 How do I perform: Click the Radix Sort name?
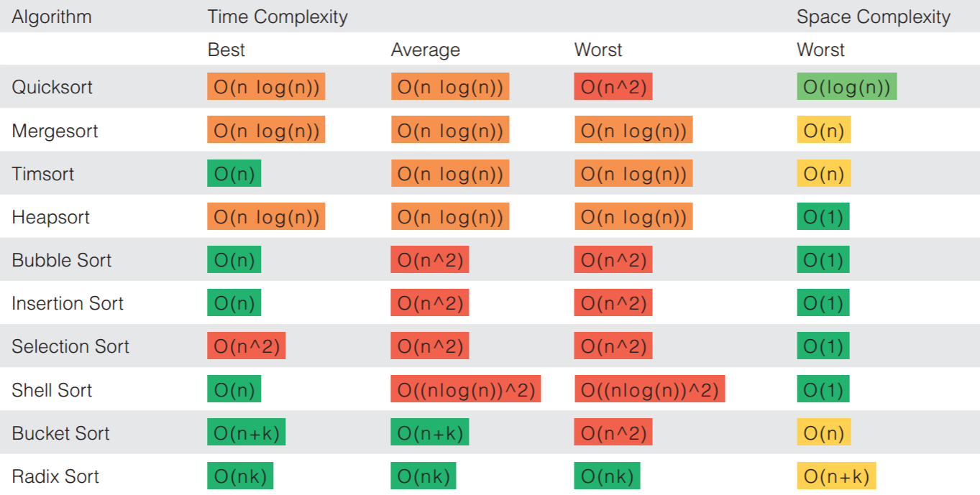55,476
